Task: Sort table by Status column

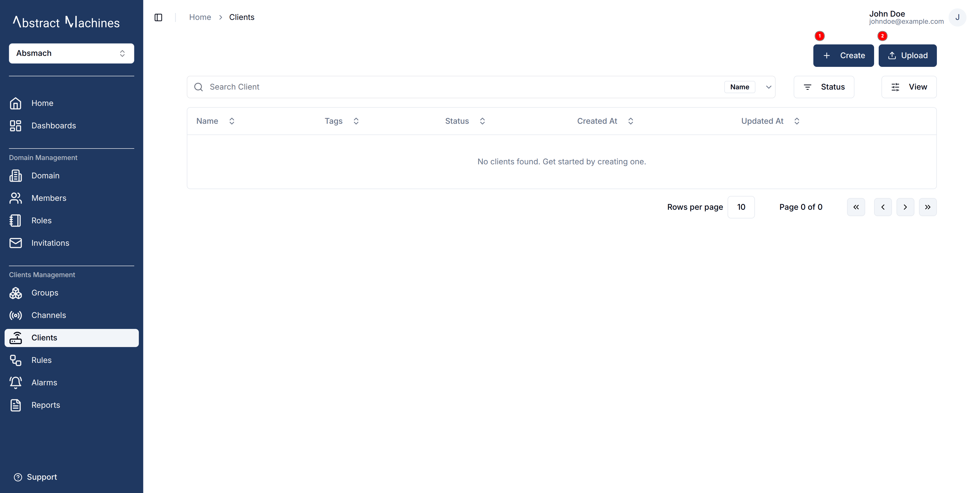Action: point(465,121)
